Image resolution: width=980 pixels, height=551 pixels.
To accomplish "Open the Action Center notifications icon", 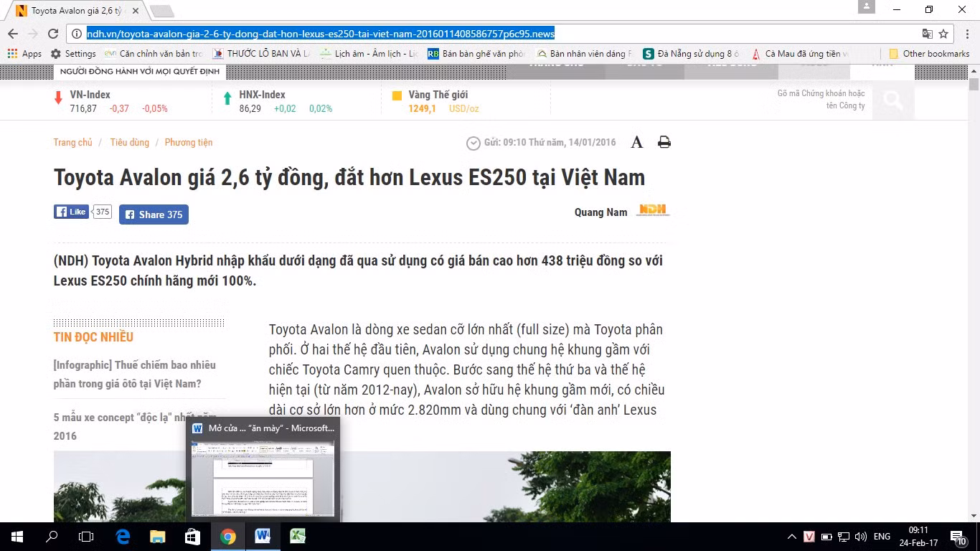I will (958, 537).
